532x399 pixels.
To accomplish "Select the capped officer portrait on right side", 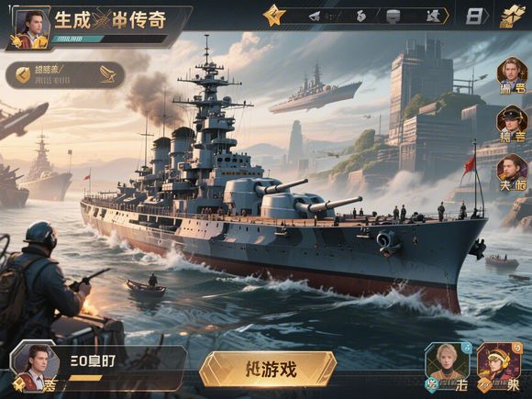I will click(513, 124).
